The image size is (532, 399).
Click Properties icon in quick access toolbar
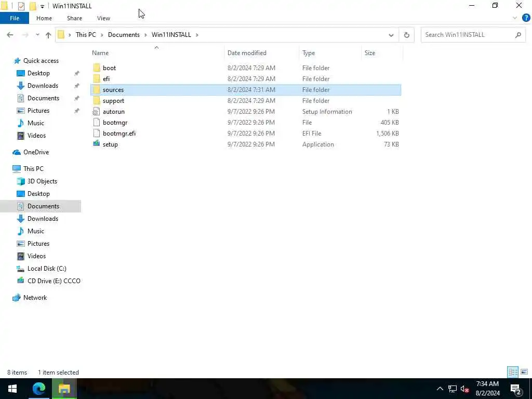[x=21, y=6]
